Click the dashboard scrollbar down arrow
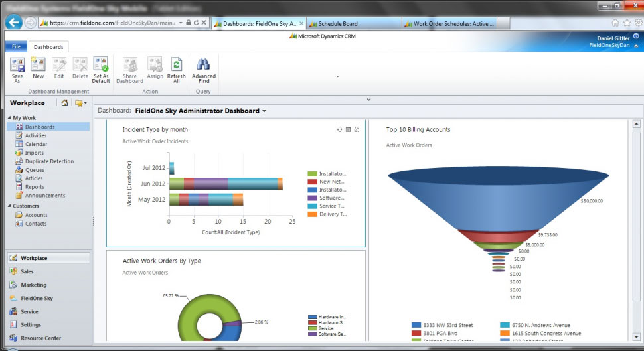The image size is (644, 351). pos(636,337)
